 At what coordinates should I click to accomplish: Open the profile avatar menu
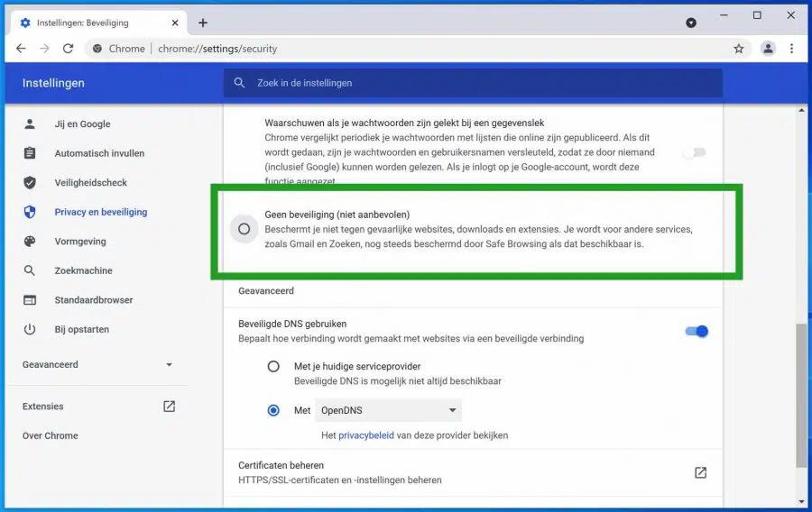(768, 49)
